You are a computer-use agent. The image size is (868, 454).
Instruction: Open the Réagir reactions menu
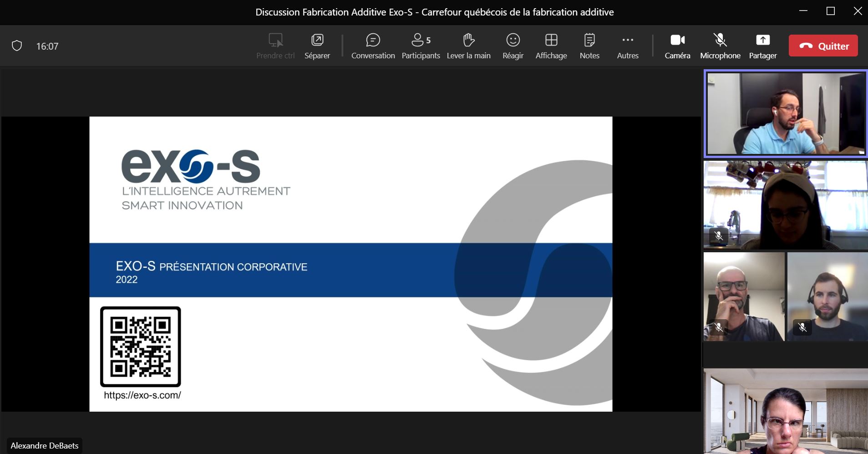point(513,46)
